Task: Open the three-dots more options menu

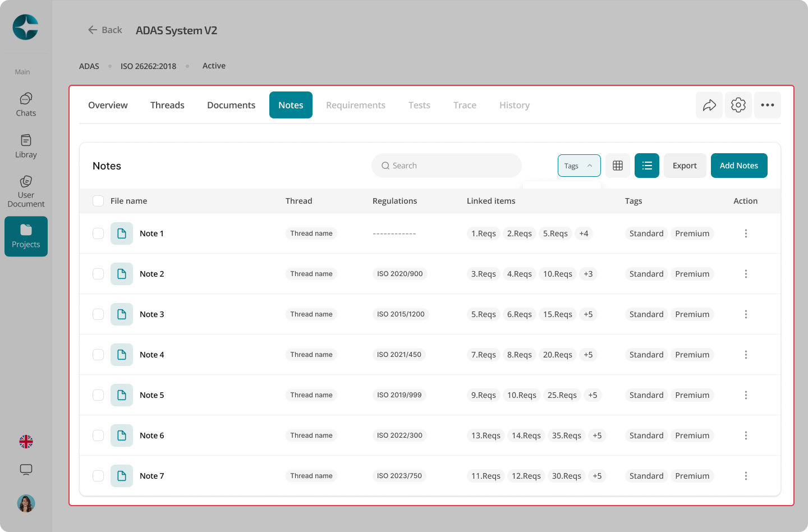Action: [x=768, y=105]
